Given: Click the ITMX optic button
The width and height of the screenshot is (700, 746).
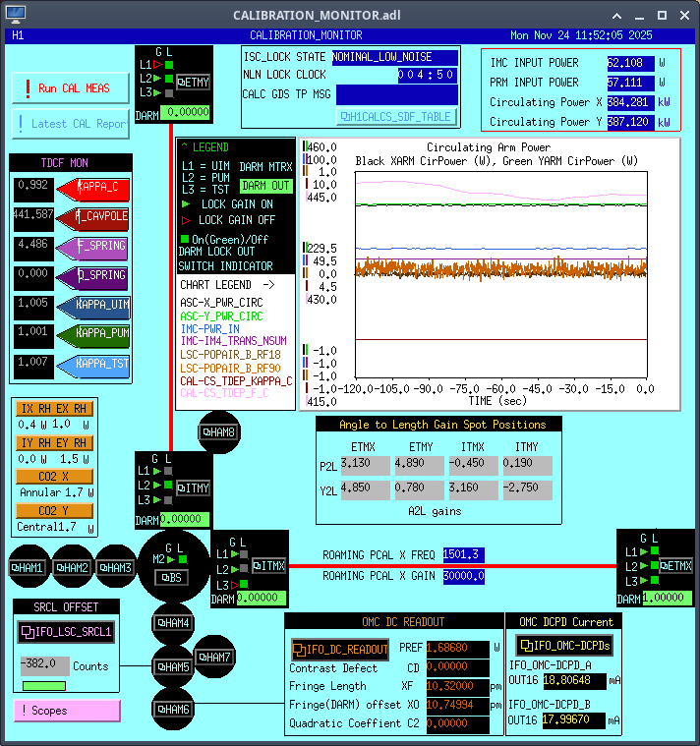Looking at the screenshot, I should pyautogui.click(x=269, y=564).
